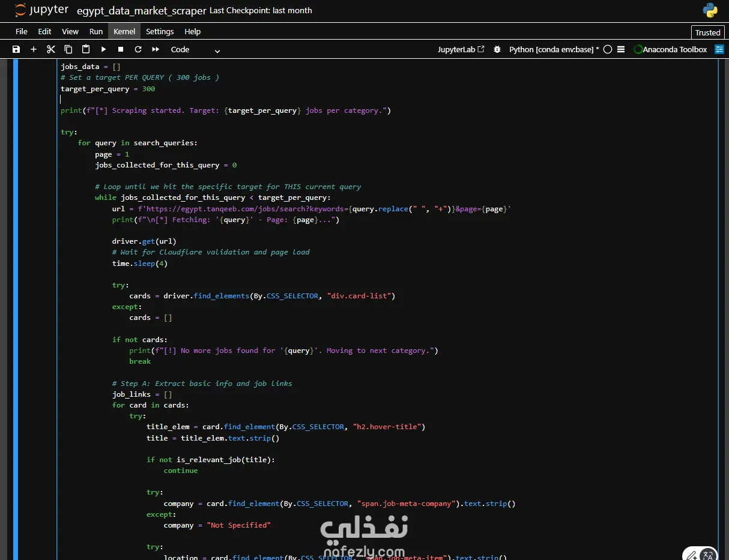Image resolution: width=729 pixels, height=560 pixels.
Task: Open the Kernel menu
Action: [x=124, y=31]
